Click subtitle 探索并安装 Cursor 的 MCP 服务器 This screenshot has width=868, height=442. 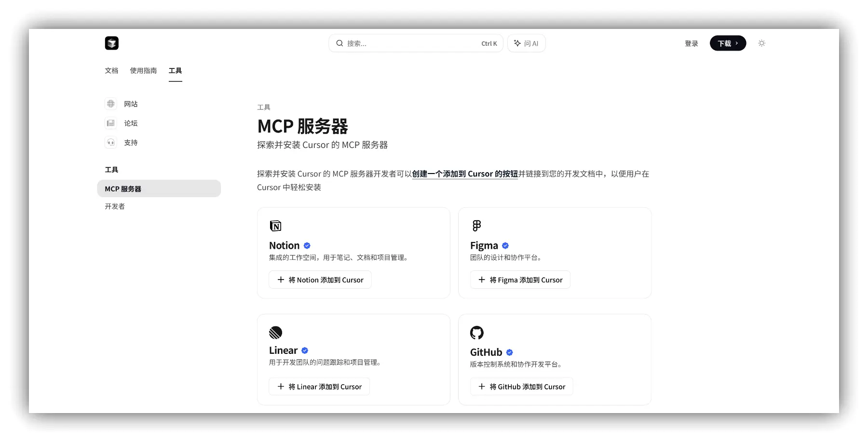click(x=323, y=145)
